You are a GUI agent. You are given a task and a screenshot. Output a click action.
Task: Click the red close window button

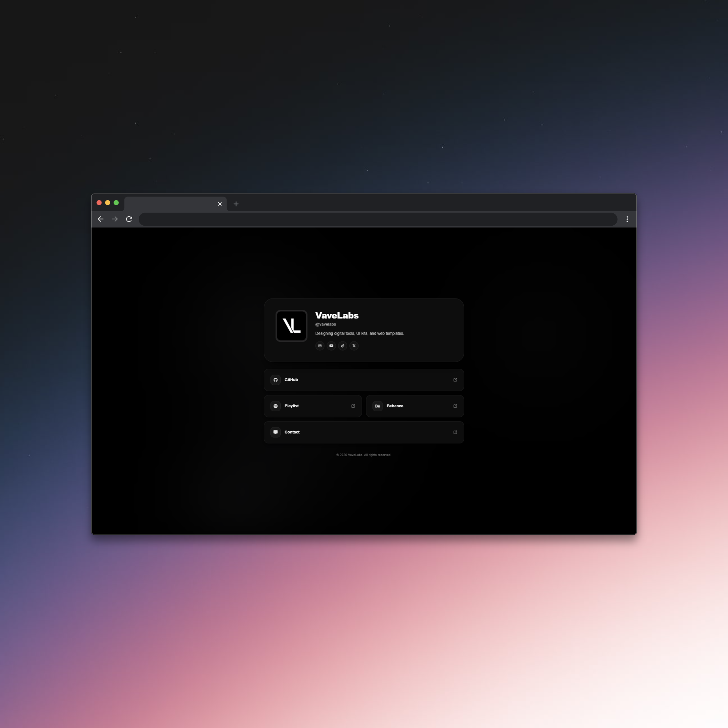pyautogui.click(x=99, y=203)
